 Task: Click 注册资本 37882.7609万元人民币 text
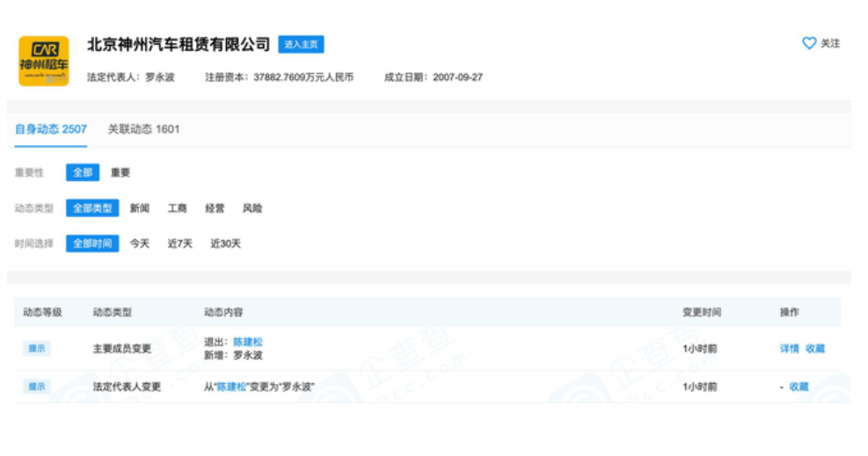tap(280, 77)
